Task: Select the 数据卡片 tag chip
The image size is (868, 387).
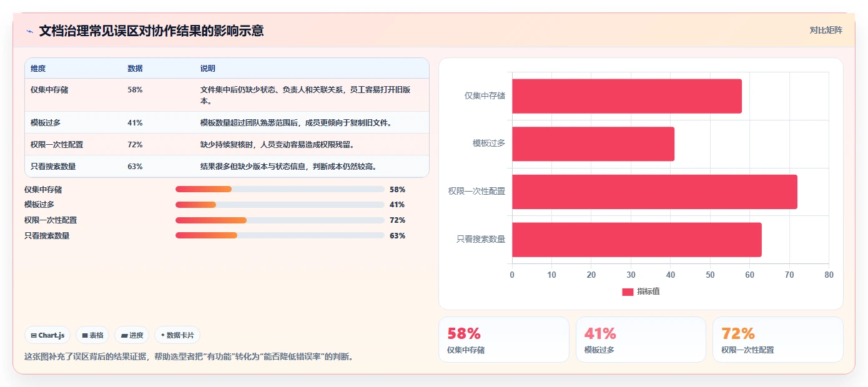Action: [x=177, y=335]
